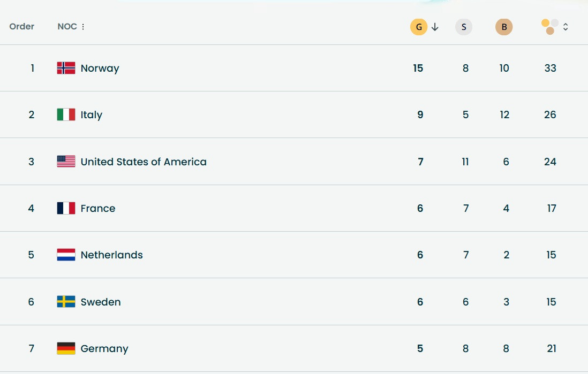Open NOC column options menu
The height and width of the screenshot is (374, 588).
click(x=83, y=27)
